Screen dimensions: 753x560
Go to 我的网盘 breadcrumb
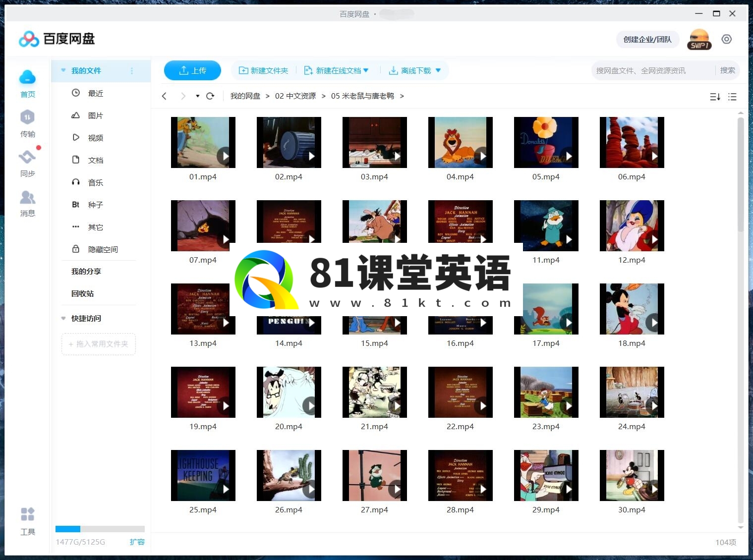click(245, 96)
